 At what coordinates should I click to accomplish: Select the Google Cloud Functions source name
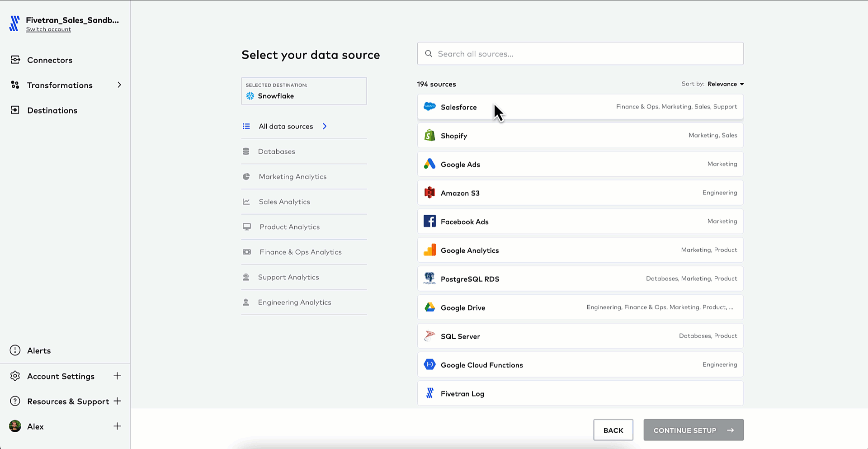point(482,365)
